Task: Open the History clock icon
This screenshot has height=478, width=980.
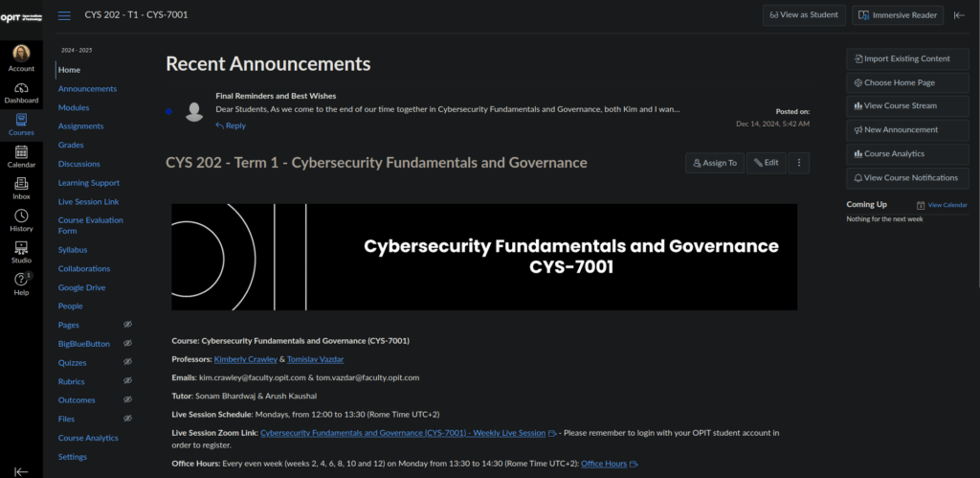Action: tap(21, 221)
